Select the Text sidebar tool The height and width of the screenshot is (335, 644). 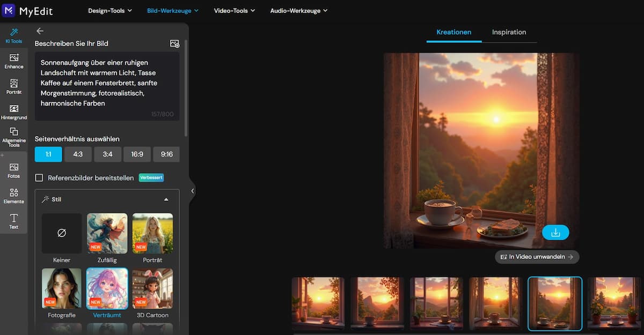[14, 221]
